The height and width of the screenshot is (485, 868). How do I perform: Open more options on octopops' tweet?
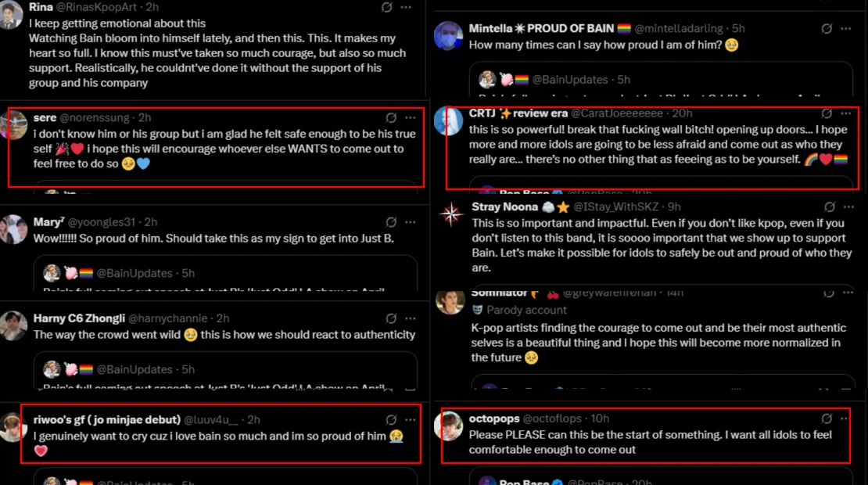[x=846, y=419]
